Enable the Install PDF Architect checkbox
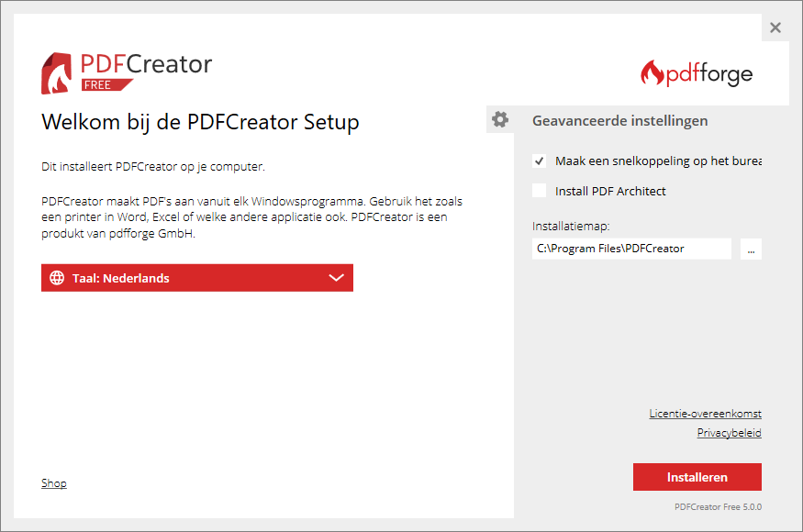803x532 pixels. 540,191
